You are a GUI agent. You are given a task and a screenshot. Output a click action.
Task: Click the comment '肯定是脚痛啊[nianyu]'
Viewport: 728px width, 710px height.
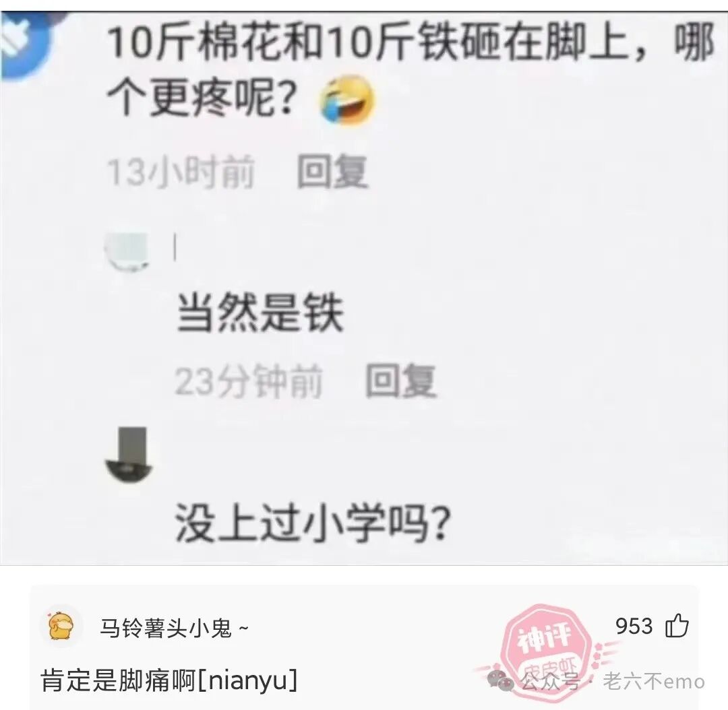(x=169, y=680)
